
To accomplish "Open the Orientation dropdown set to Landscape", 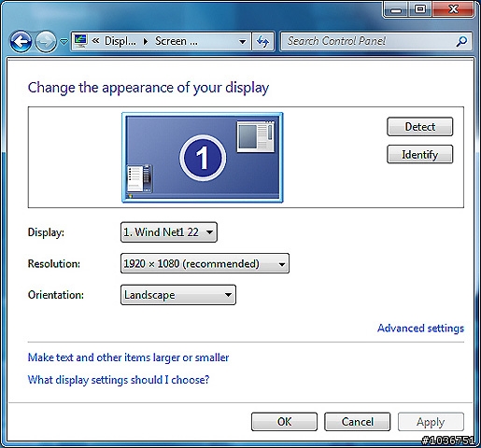I will [178, 295].
